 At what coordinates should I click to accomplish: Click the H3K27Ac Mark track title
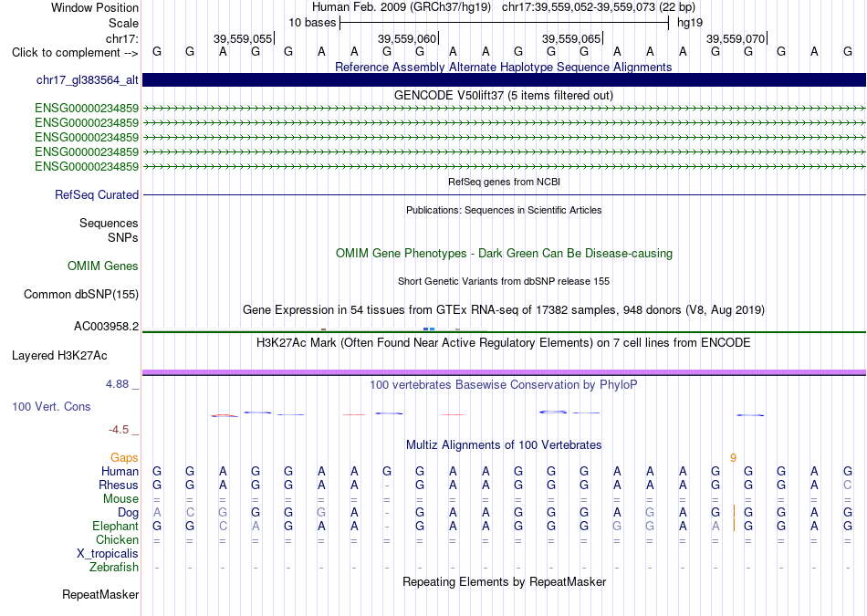coord(504,343)
